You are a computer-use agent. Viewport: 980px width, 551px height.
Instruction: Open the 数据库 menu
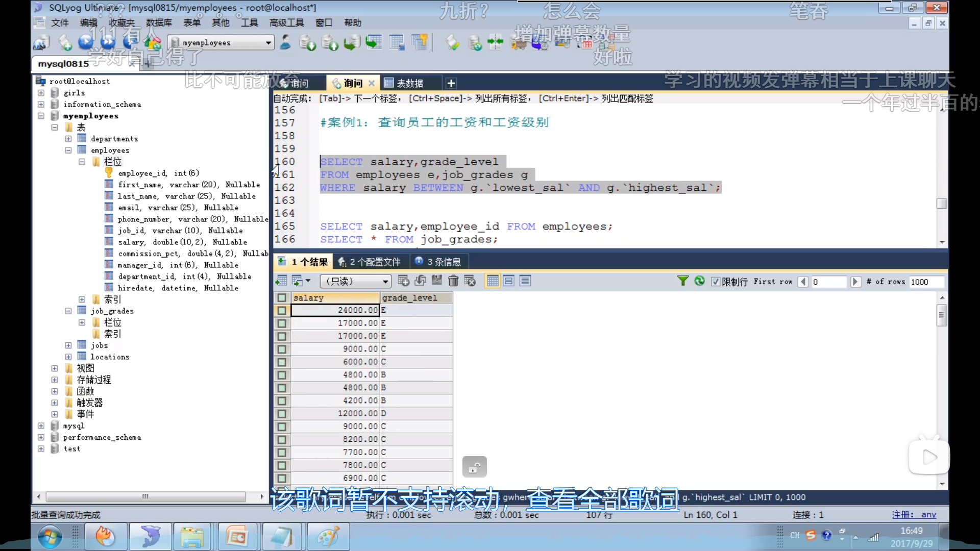tap(159, 23)
